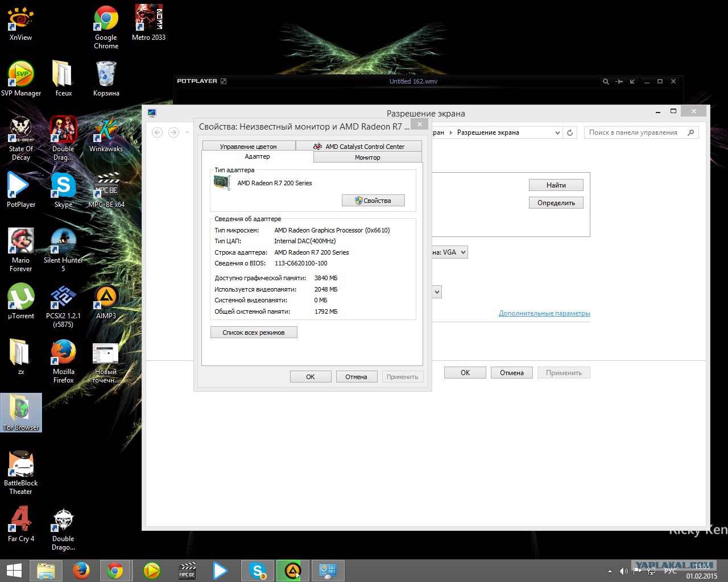This screenshot has height=582, width=728.
Task: Switch to Firefox on the taskbar
Action: tap(81, 571)
